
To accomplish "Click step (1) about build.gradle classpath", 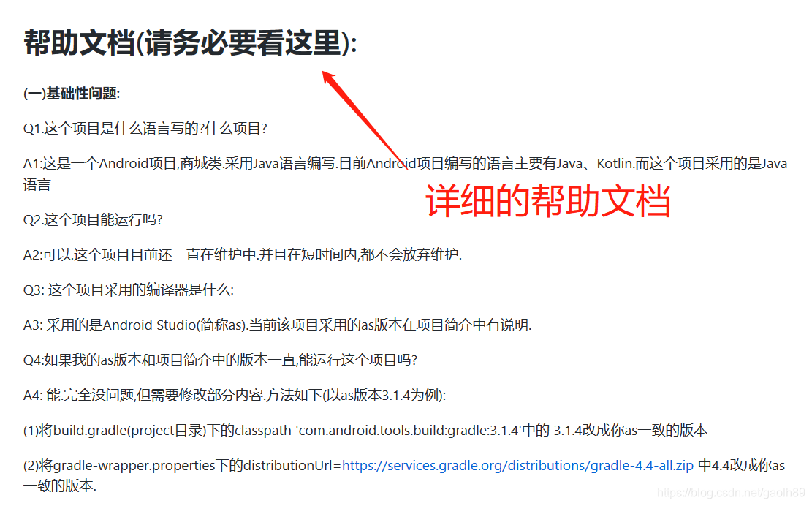I will [365, 430].
